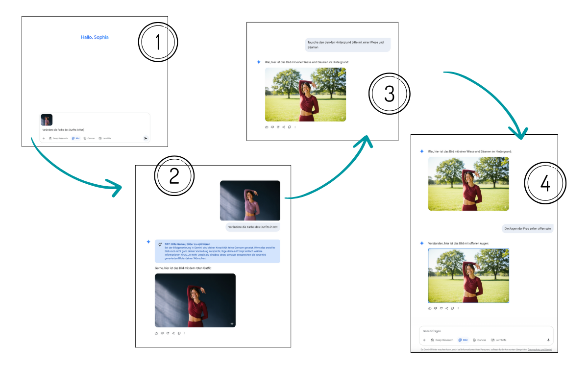
Task: Toggle the Bild chip in the Gemini fragen box
Action: tap(463, 340)
